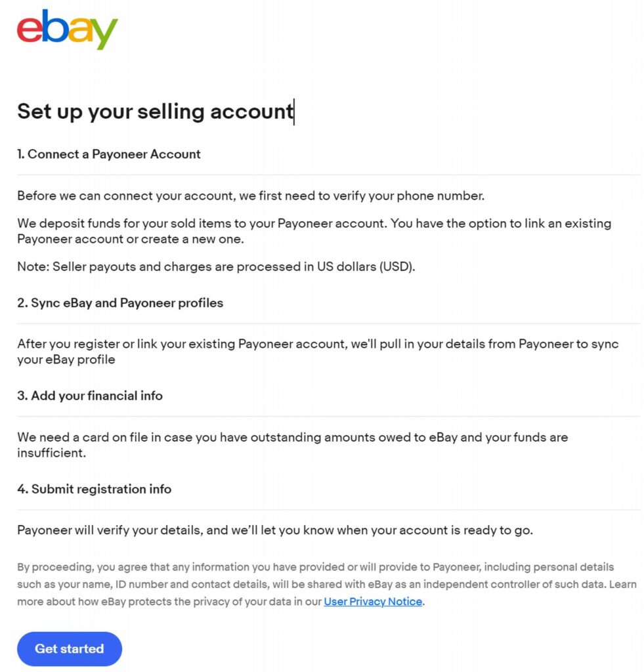Image resolution: width=644 pixels, height=672 pixels.
Task: Click the 'Set up your selling account' heading
Action: coord(155,111)
